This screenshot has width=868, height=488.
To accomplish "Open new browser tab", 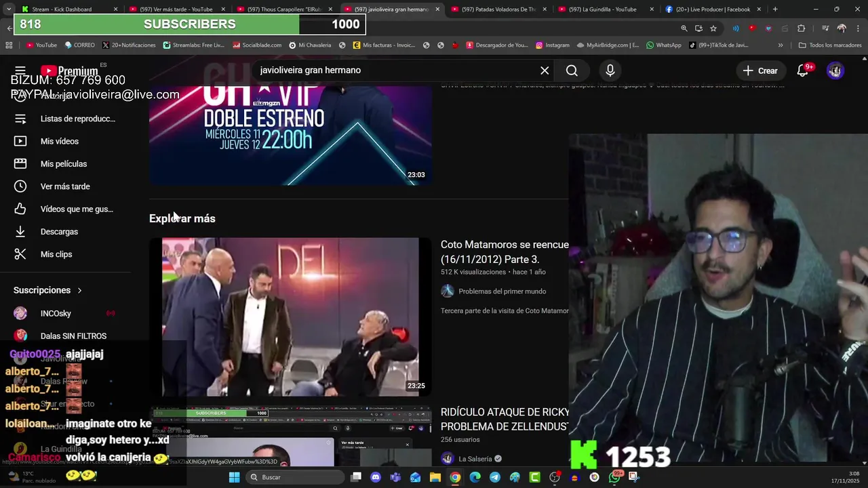I will [x=775, y=9].
